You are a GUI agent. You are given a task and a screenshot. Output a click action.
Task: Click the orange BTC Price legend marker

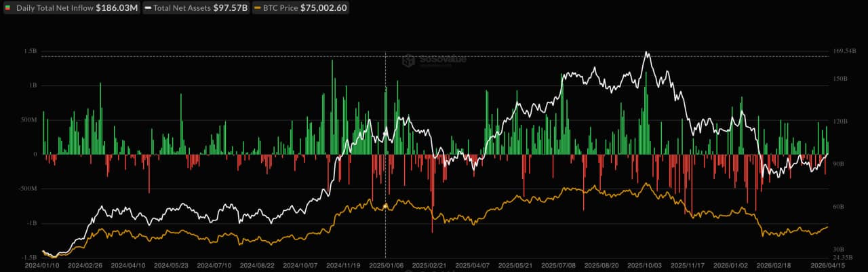coord(256,8)
